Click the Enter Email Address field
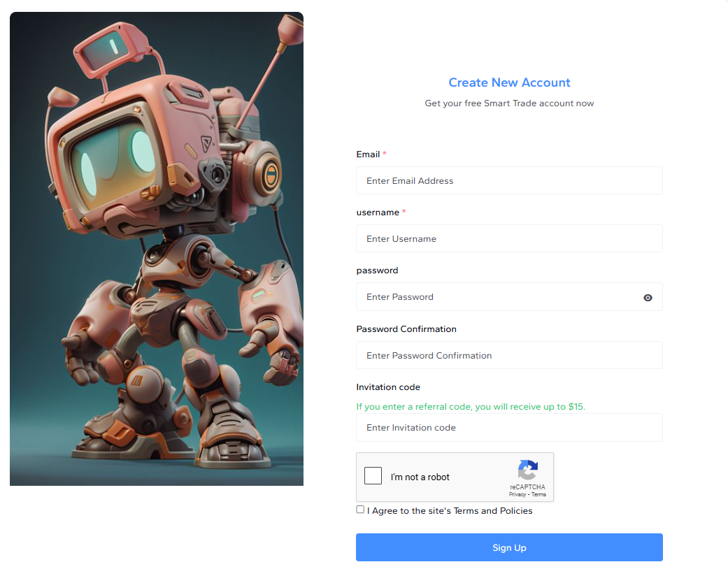Image resolution: width=728 pixels, height=569 pixels. pyautogui.click(x=509, y=180)
